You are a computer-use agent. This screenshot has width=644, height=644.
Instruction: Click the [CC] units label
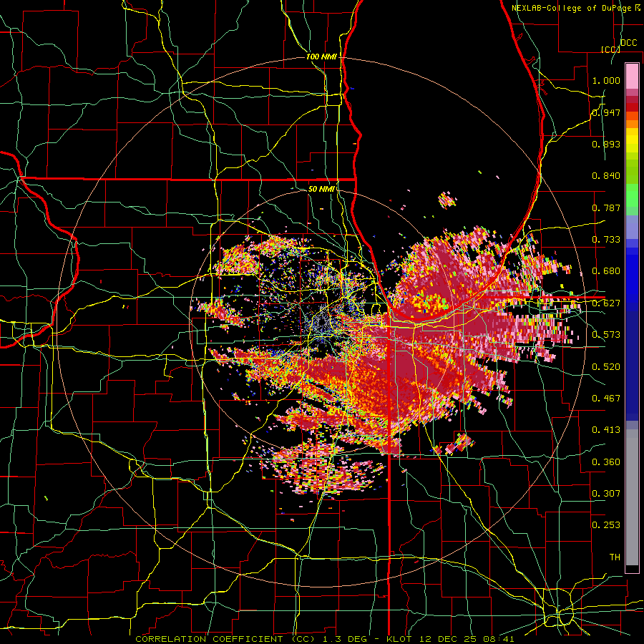[610, 49]
